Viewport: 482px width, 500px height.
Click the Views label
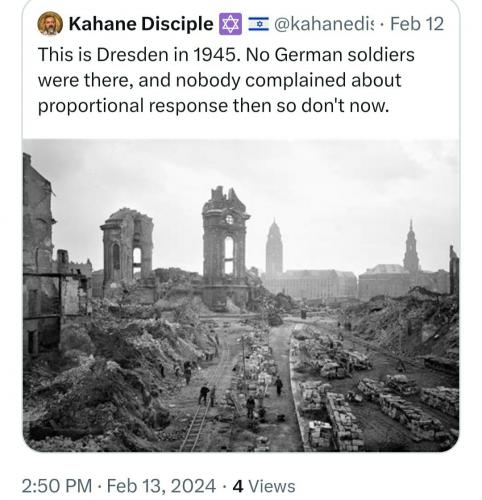point(272,486)
